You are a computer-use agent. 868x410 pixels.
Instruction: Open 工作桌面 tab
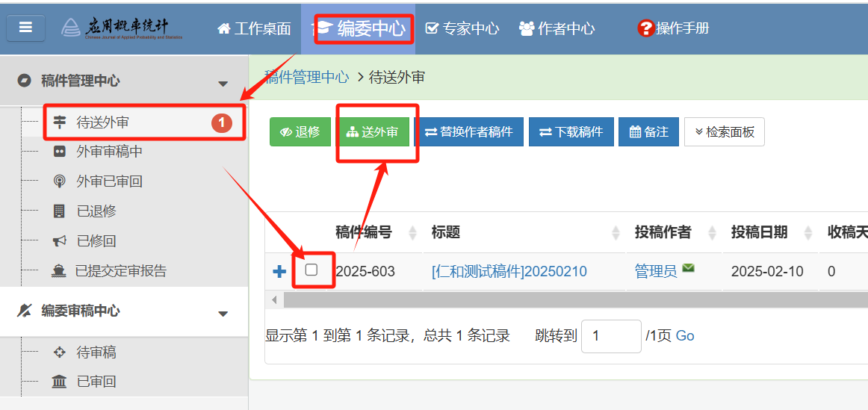pos(254,28)
